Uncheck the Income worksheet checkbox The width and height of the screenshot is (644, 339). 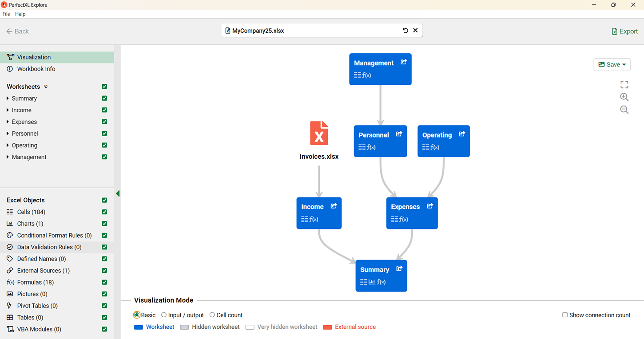[104, 110]
